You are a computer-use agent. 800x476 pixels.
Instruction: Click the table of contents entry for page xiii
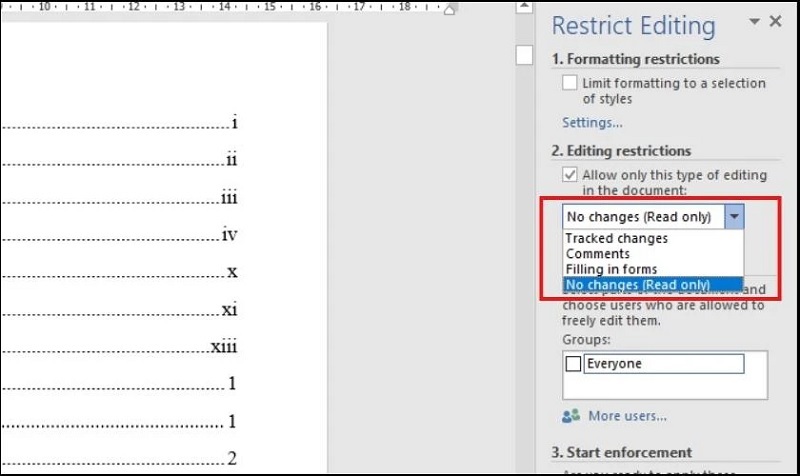(x=120, y=346)
